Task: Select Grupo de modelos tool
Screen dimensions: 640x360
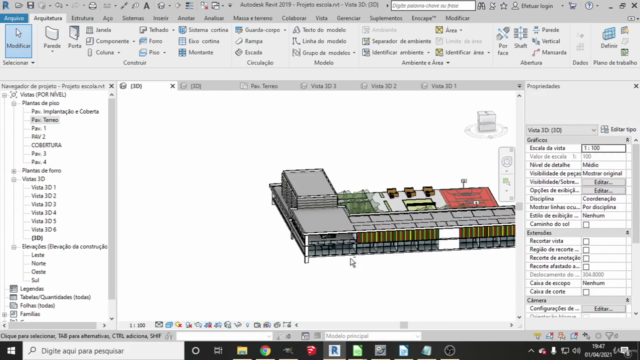Action: tap(322, 53)
